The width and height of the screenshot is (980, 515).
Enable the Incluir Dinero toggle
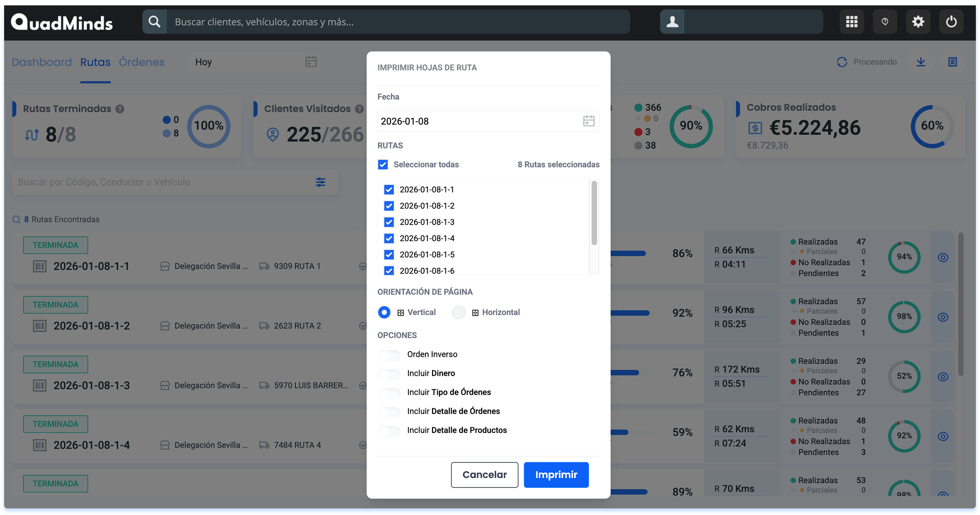(x=390, y=374)
